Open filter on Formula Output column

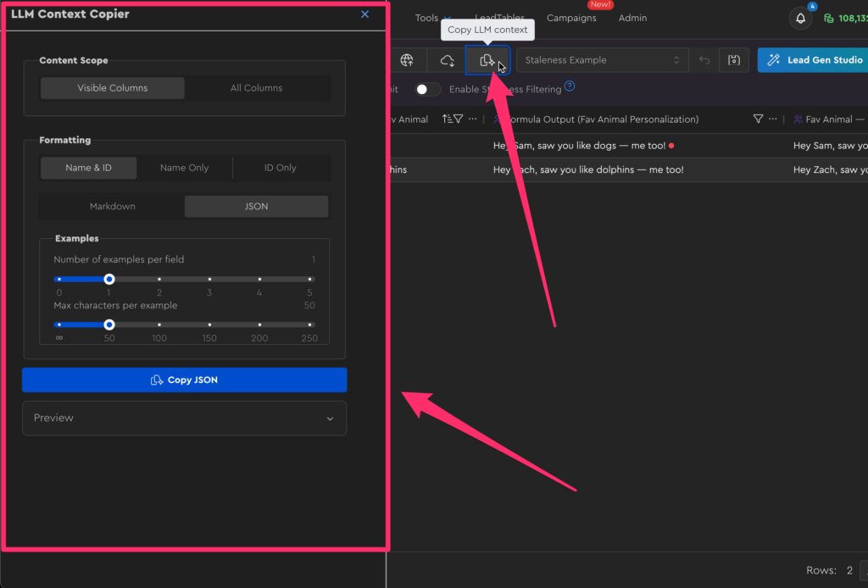point(758,119)
